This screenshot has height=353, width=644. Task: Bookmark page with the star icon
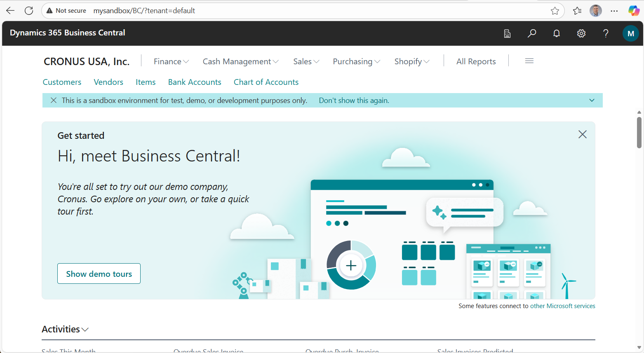click(x=555, y=11)
